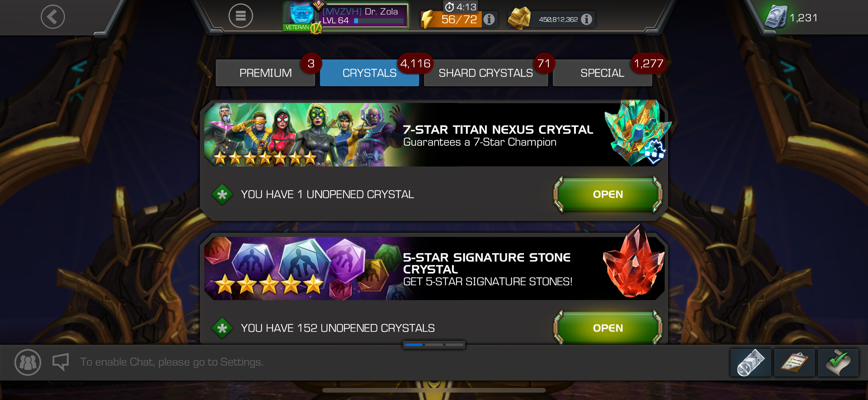Click the page indicator slider bar
This screenshot has width=868, height=400.
click(x=434, y=345)
